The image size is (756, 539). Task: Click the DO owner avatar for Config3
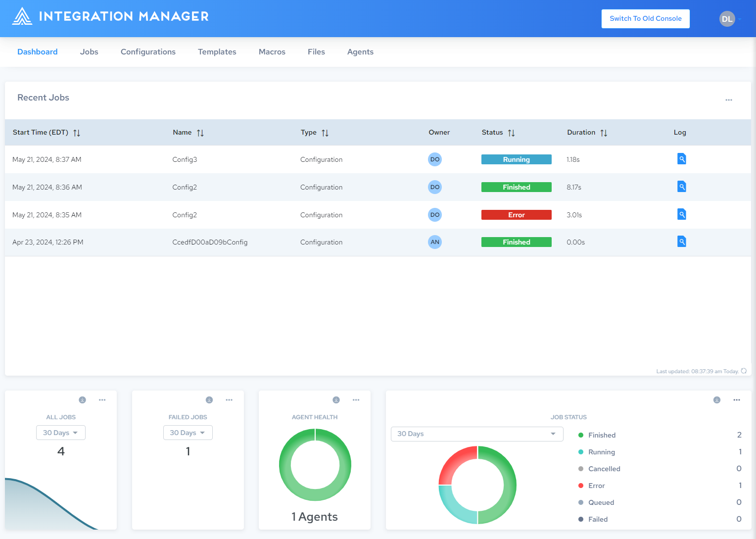click(435, 159)
